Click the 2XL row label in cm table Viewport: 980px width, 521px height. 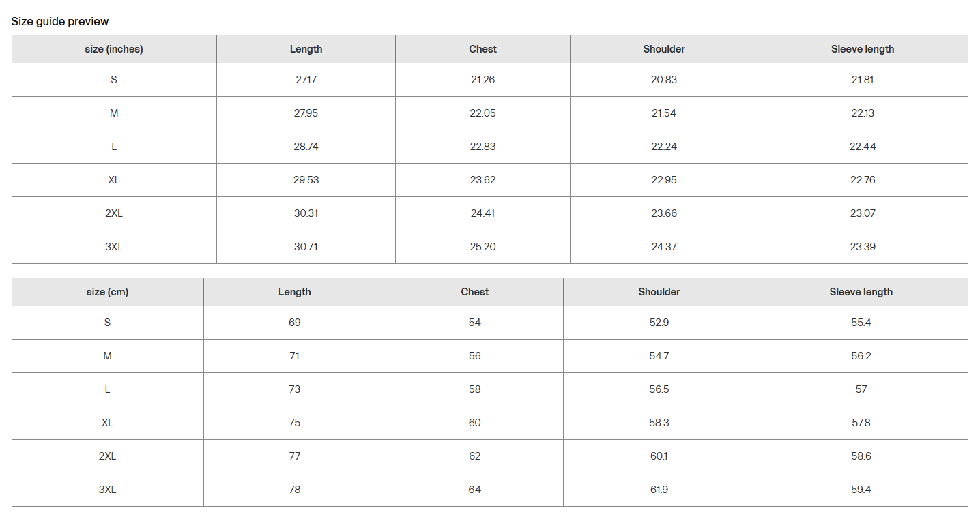click(x=107, y=456)
